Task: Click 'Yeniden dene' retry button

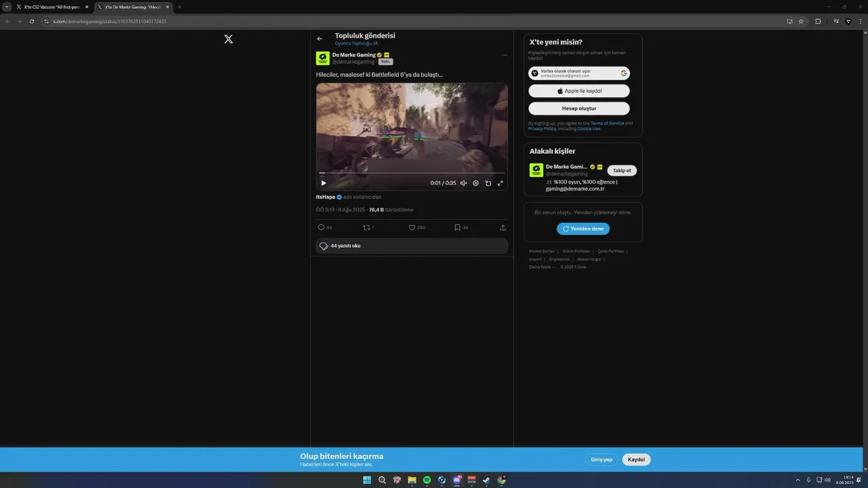Action: click(x=583, y=229)
